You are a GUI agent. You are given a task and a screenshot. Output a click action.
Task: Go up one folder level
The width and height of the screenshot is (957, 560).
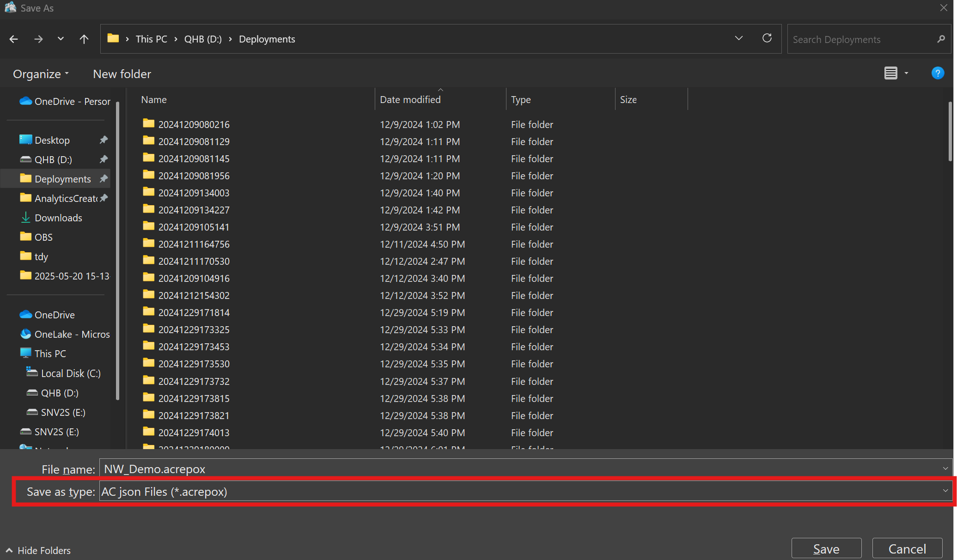(x=84, y=39)
